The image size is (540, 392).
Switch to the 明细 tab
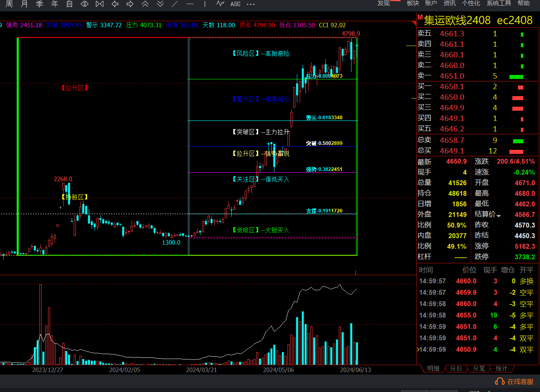[x=433, y=368]
